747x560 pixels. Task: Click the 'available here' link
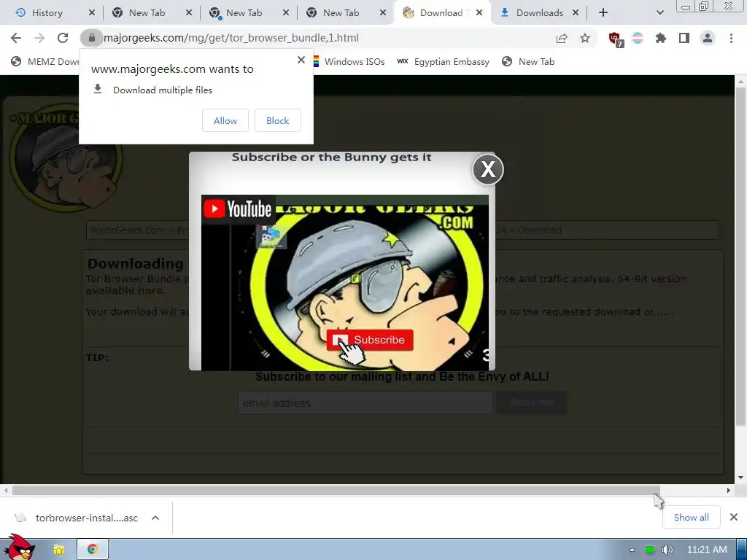125,290
